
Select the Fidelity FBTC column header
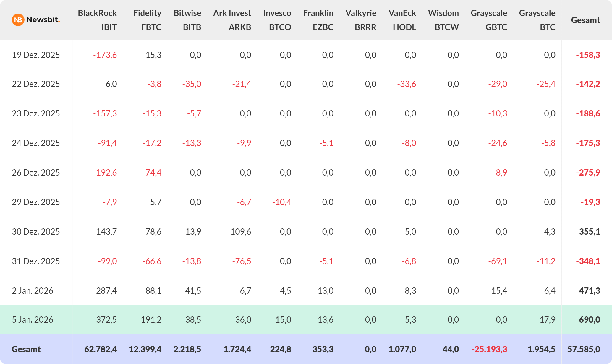147,20
